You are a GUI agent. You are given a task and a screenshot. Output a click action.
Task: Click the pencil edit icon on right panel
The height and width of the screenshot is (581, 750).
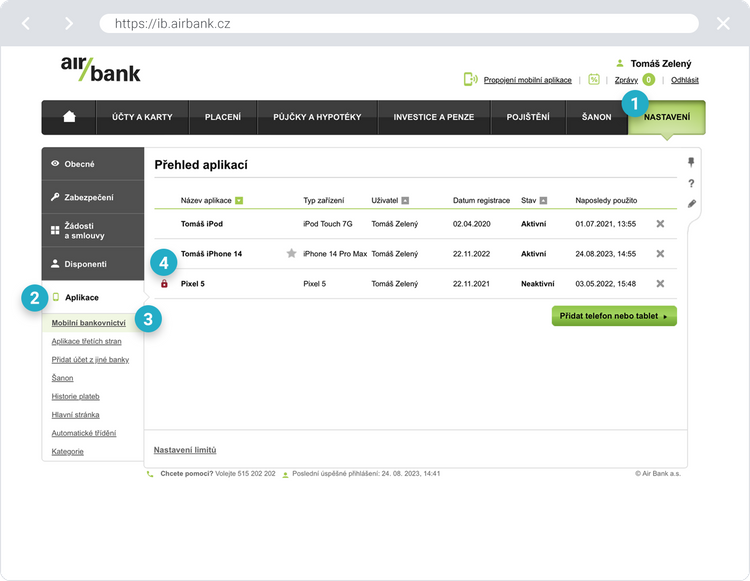[691, 204]
